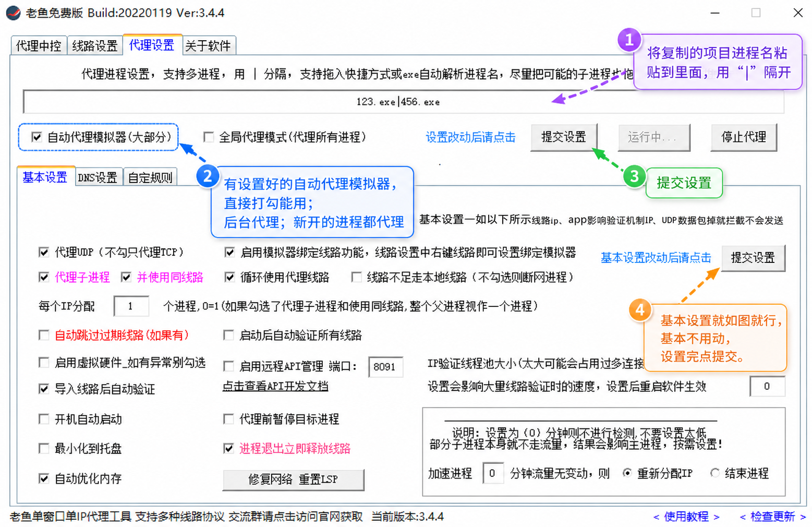Click the 停止代理 button
Screen dimensions: 812x527
tap(744, 137)
